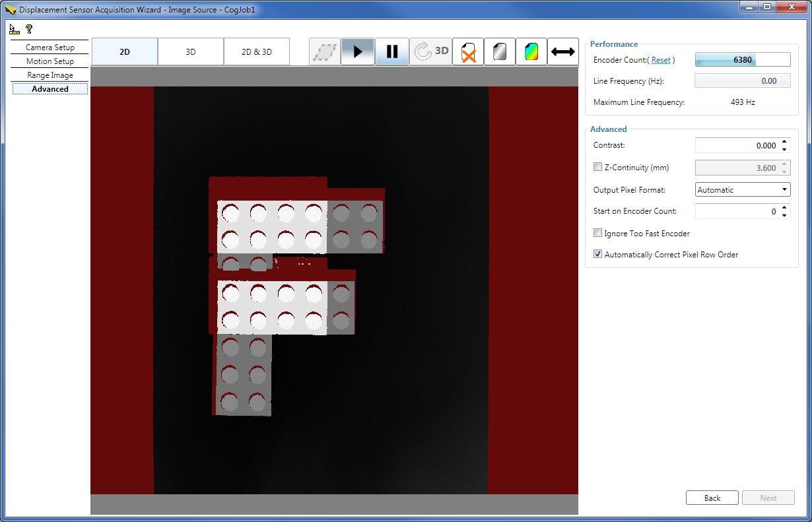Raise Start on Encoder Count value

click(785, 208)
